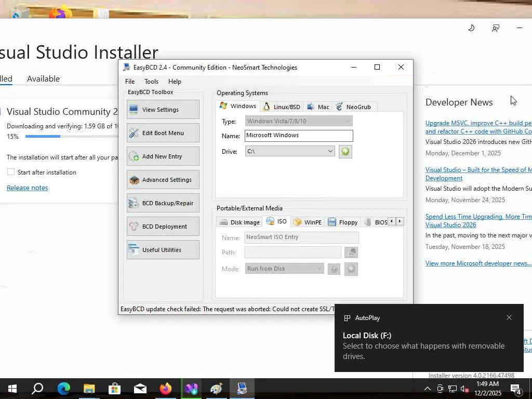The width and height of the screenshot is (532, 399).
Task: Click the EasyBCD taskbar icon
Action: coord(242,389)
